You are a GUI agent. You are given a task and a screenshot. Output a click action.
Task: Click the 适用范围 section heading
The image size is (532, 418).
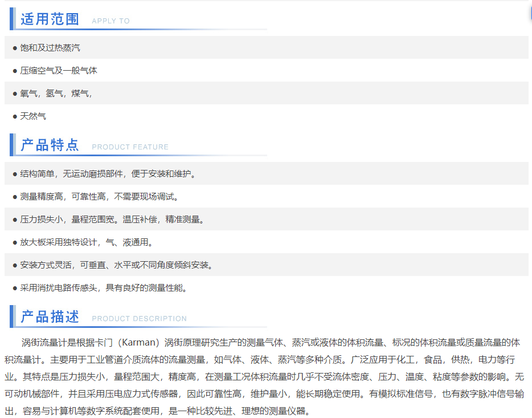(x=50, y=19)
